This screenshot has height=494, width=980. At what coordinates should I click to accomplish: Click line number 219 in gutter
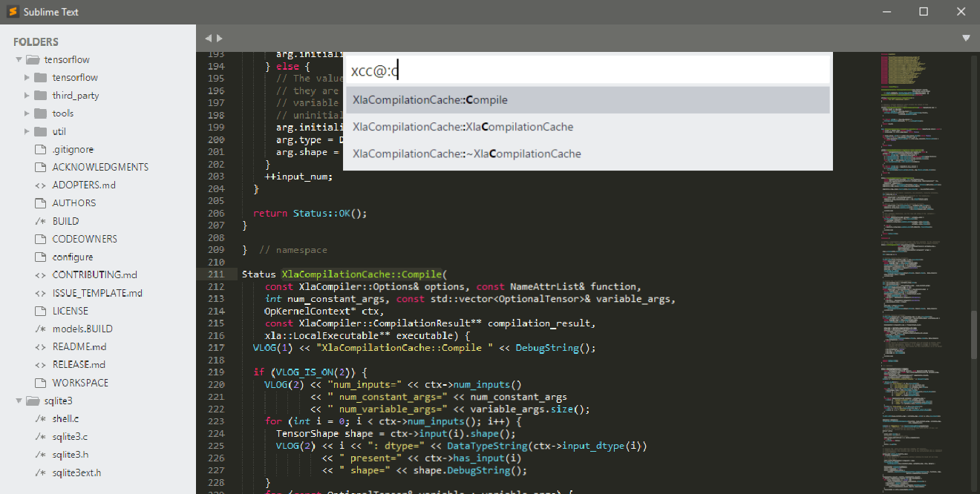216,372
